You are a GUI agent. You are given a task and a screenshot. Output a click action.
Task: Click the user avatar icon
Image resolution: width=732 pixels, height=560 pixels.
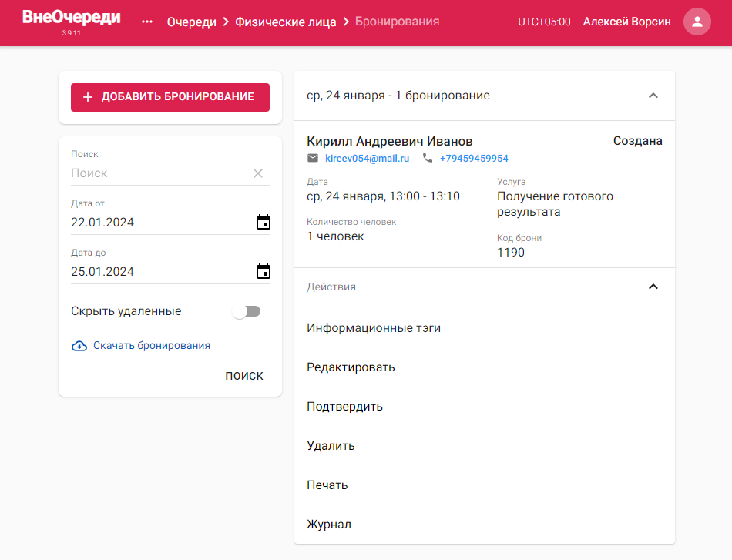coord(697,22)
